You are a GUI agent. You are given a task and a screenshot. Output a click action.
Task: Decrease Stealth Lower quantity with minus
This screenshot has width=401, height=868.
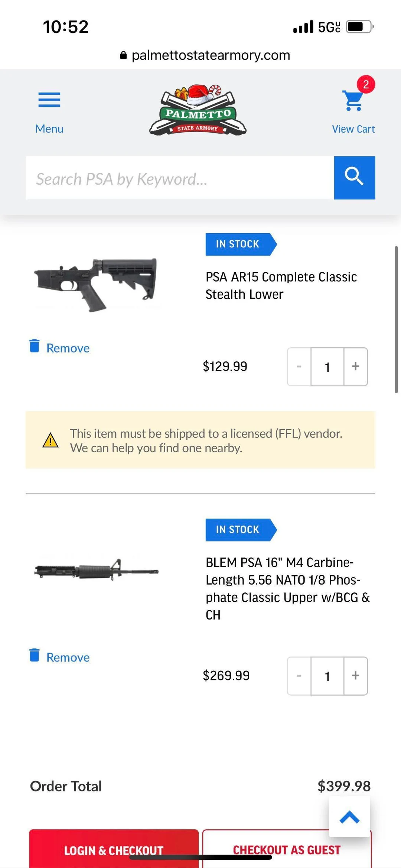click(x=299, y=367)
